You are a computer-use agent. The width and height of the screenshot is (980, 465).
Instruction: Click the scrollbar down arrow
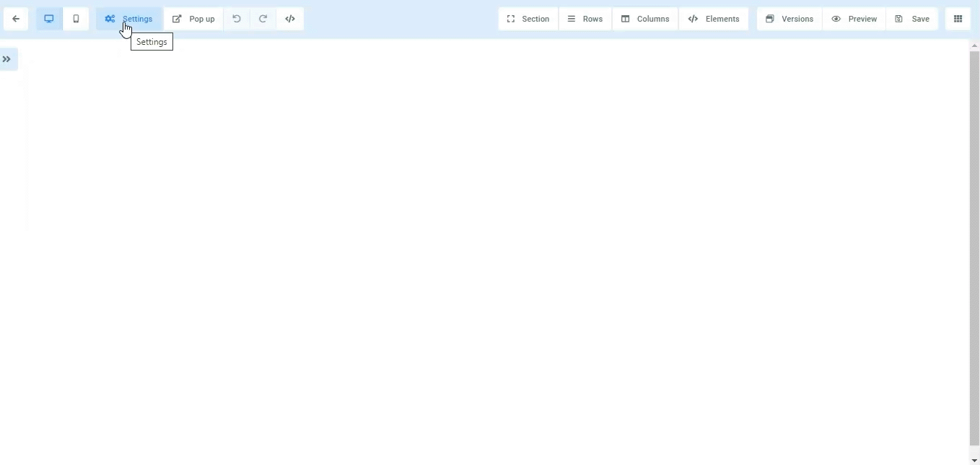tap(974, 460)
